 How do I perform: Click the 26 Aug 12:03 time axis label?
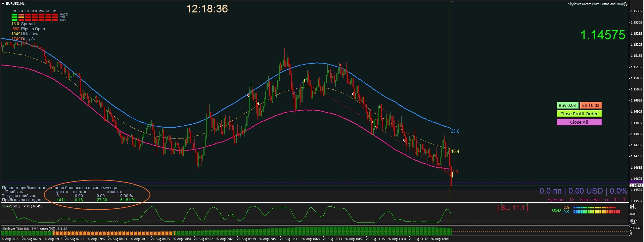440,239
